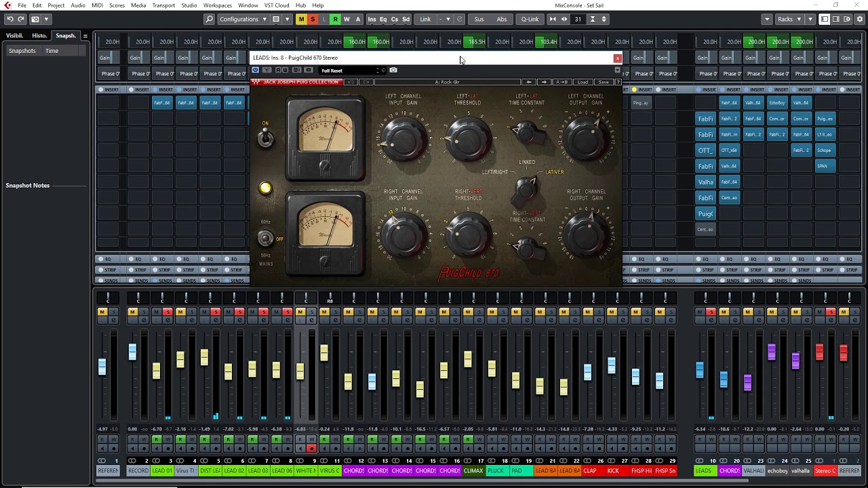
Task: Flip the PuigChild ON power switch
Action: [x=265, y=138]
